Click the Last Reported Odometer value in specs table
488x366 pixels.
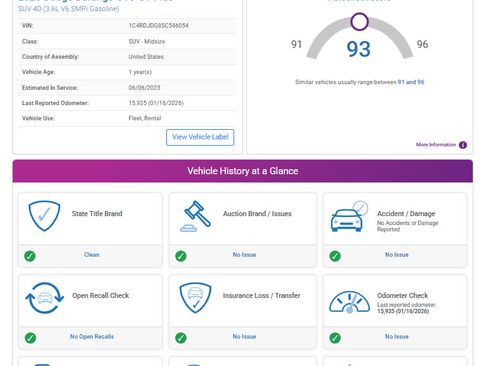(156, 103)
